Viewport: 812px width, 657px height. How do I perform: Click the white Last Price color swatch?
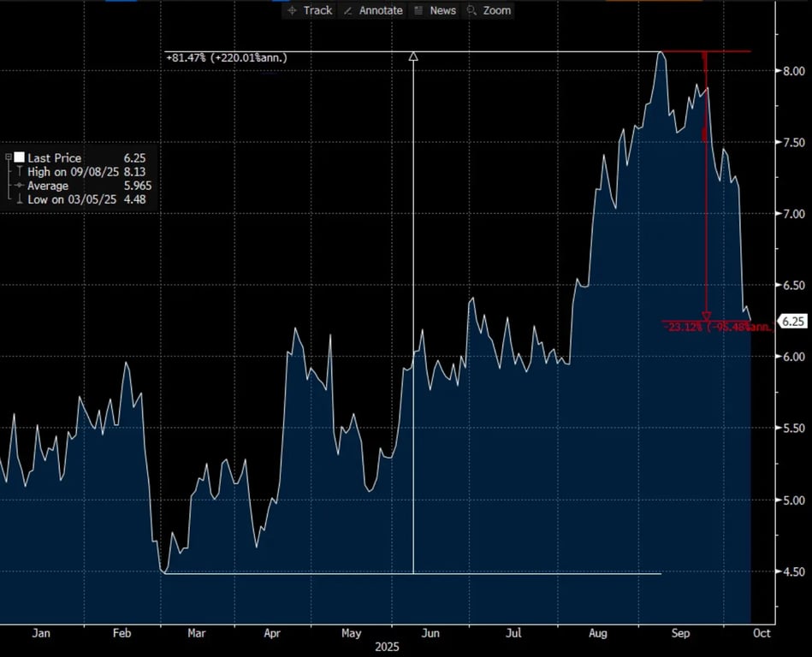pos(19,158)
